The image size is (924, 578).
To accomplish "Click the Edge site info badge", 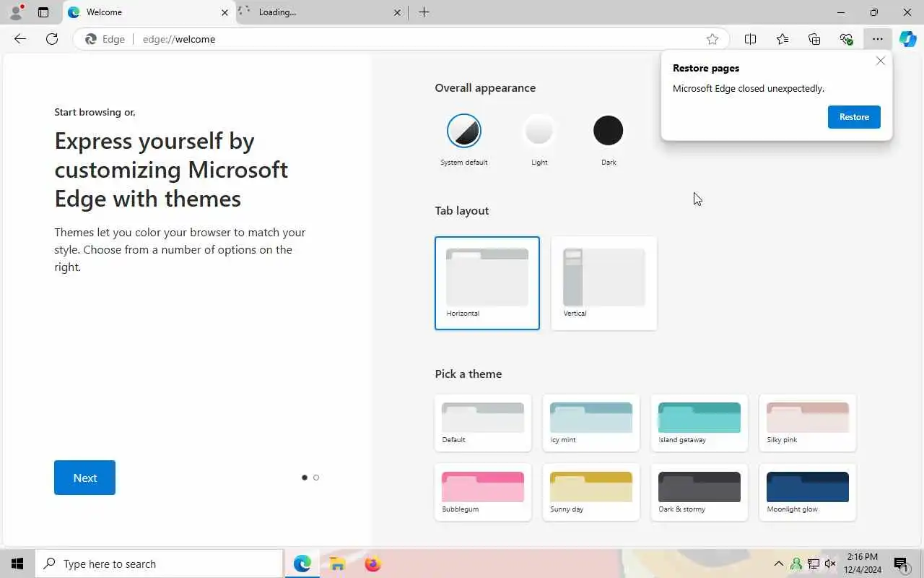I will 105,39.
